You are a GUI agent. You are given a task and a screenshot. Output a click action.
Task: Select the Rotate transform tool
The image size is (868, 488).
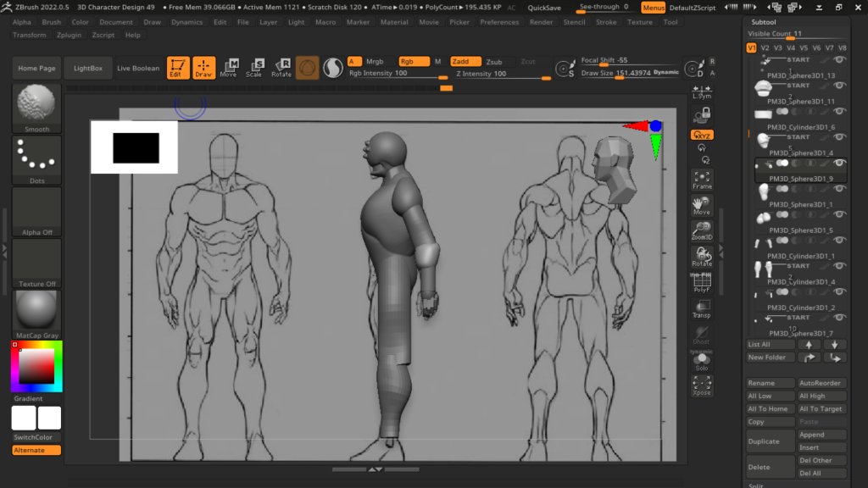coord(281,68)
